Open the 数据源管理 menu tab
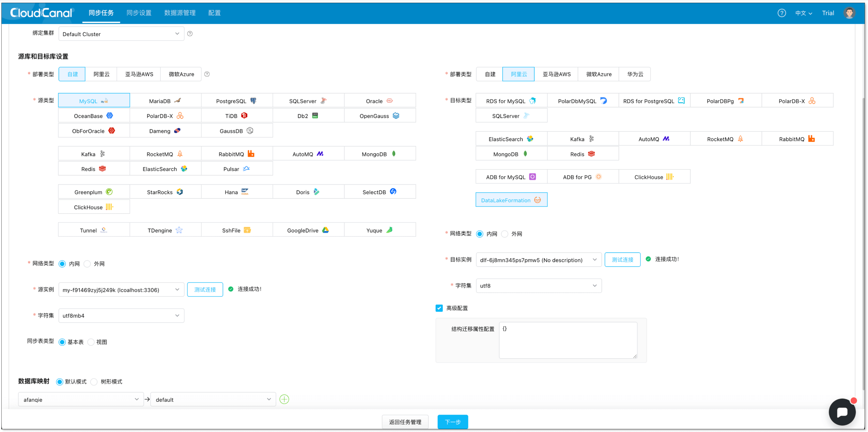Viewport: 868px width, 432px height. [x=180, y=13]
